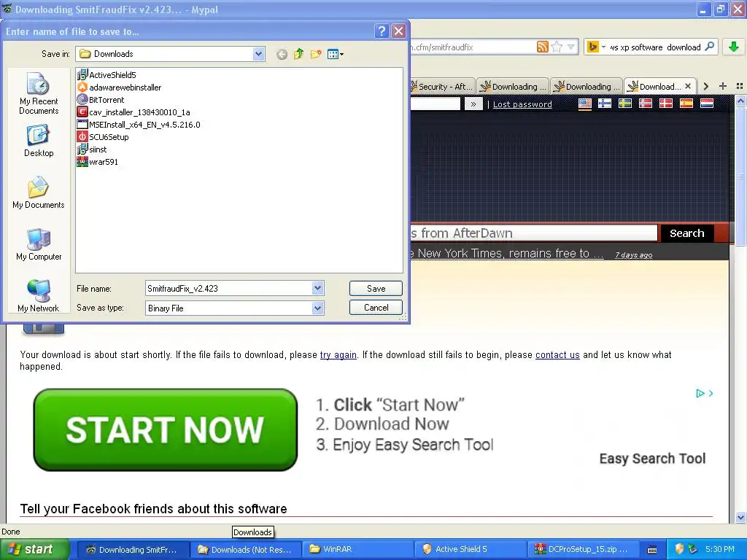Switch to Active Shield 5 taskbar window
Viewport: 747px width, 560px height.
coord(471,550)
